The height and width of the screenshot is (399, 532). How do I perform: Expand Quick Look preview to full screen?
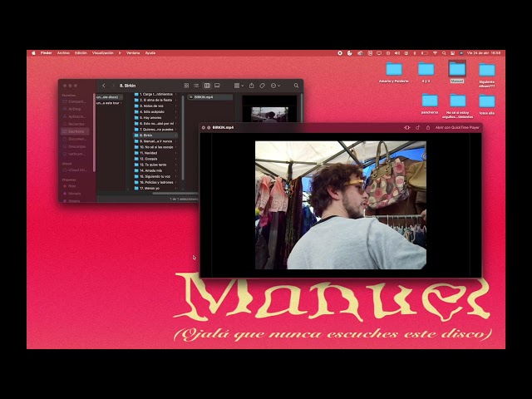point(209,127)
